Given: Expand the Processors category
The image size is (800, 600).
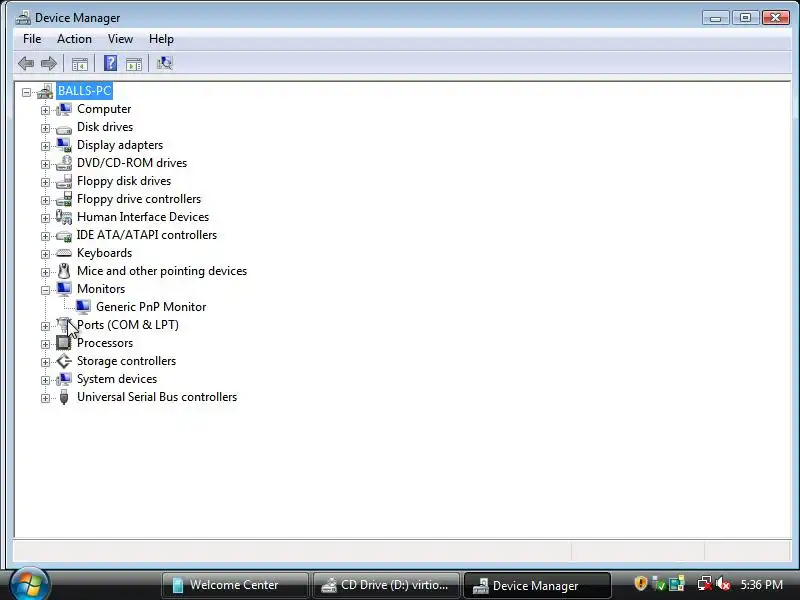Looking at the screenshot, I should tap(45, 344).
